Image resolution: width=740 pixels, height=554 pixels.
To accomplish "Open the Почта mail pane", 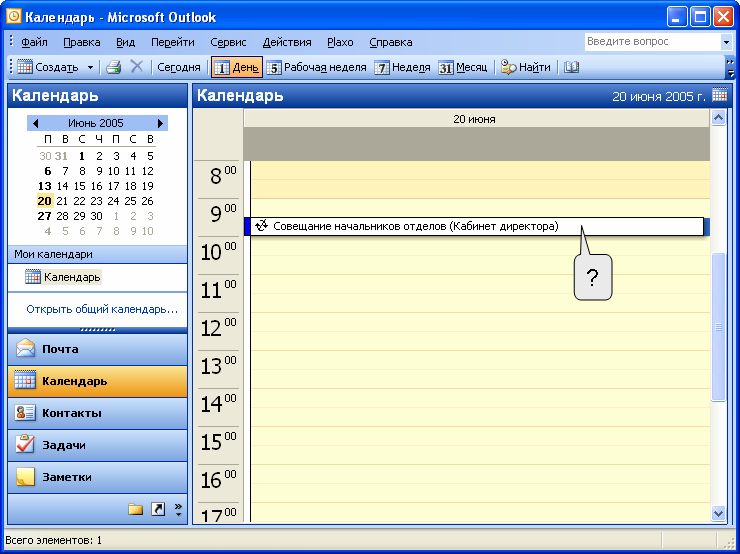I will 97,349.
